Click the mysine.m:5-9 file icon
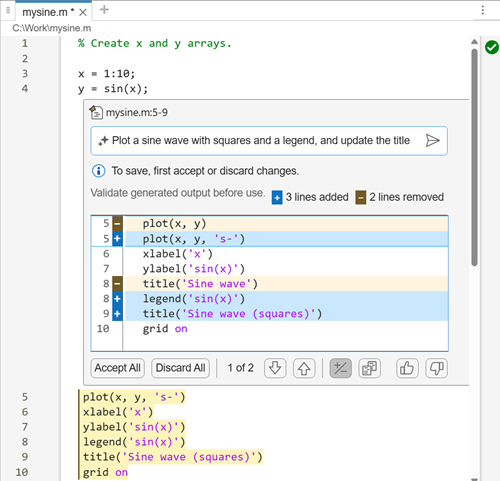Viewport: 500px width, 481px height. [x=96, y=112]
